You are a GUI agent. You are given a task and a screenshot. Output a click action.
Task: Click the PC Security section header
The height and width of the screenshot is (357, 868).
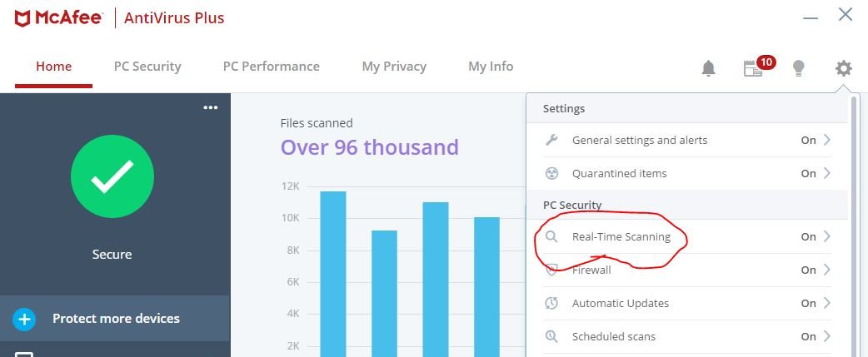click(x=572, y=205)
